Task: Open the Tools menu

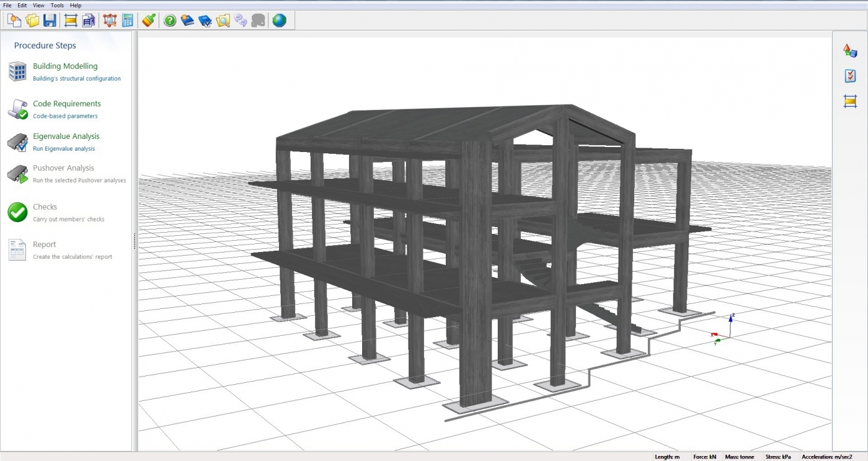Action: pyautogui.click(x=57, y=5)
